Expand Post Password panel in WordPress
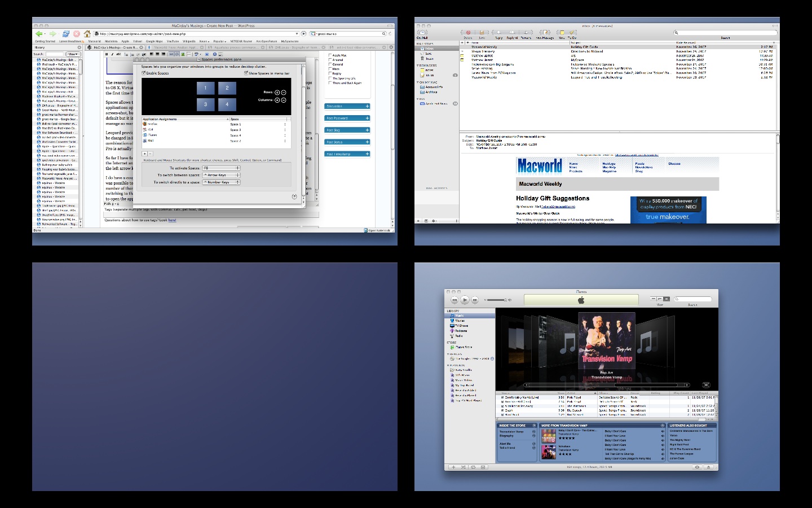Viewport: 812px width, 508px height. [x=367, y=118]
